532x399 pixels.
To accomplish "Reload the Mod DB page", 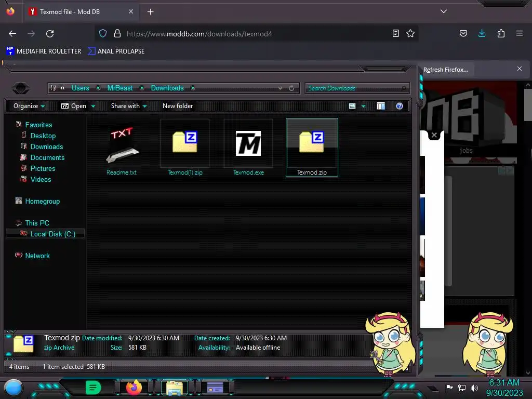I will (x=50, y=34).
